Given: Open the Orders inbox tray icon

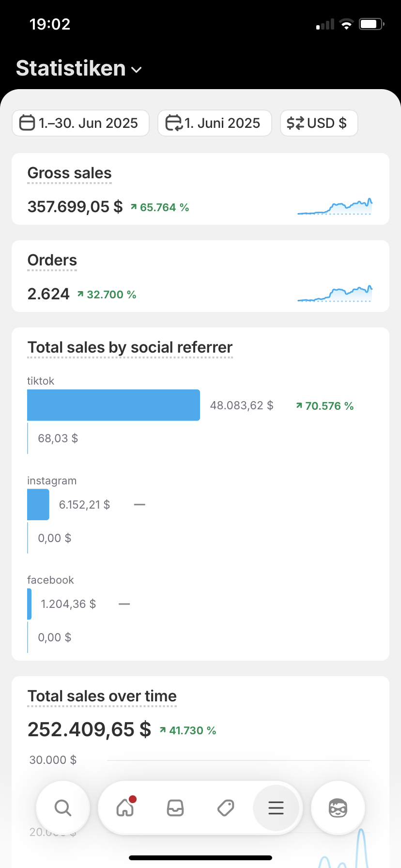Looking at the screenshot, I should (x=175, y=808).
